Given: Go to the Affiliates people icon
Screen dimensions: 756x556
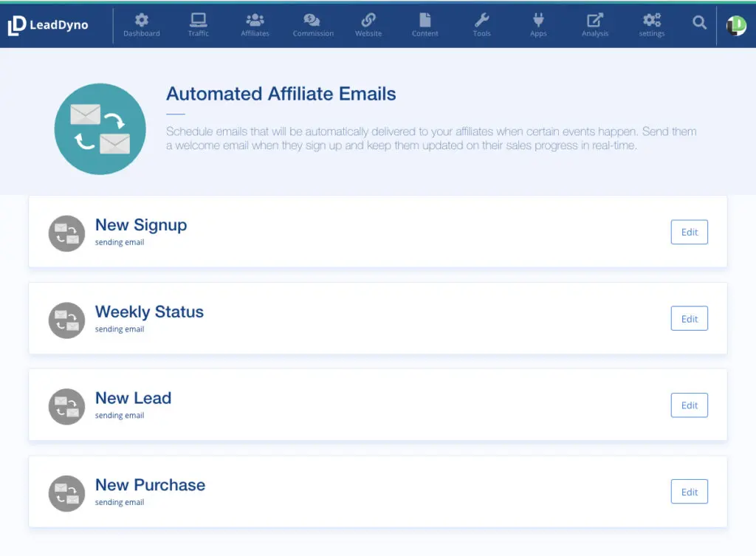Looking at the screenshot, I should pyautogui.click(x=255, y=21).
